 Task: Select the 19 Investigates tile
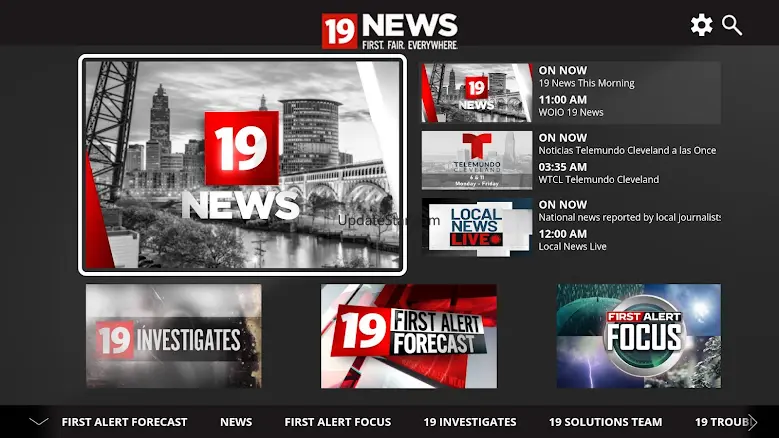coord(173,336)
